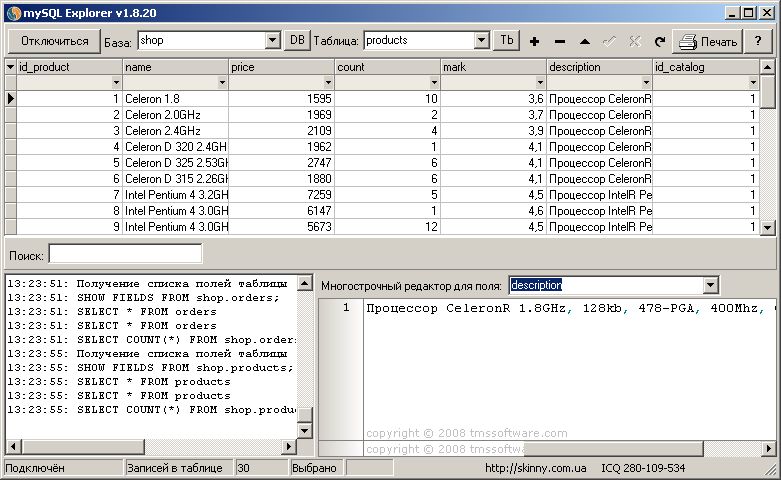The image size is (781, 480).
Task: Open the База shop database dropdown
Action: [272, 40]
